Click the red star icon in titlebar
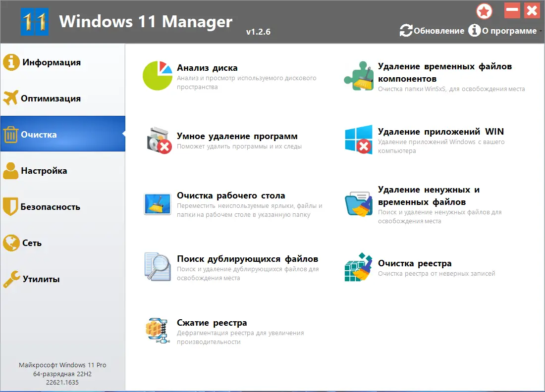 point(484,11)
